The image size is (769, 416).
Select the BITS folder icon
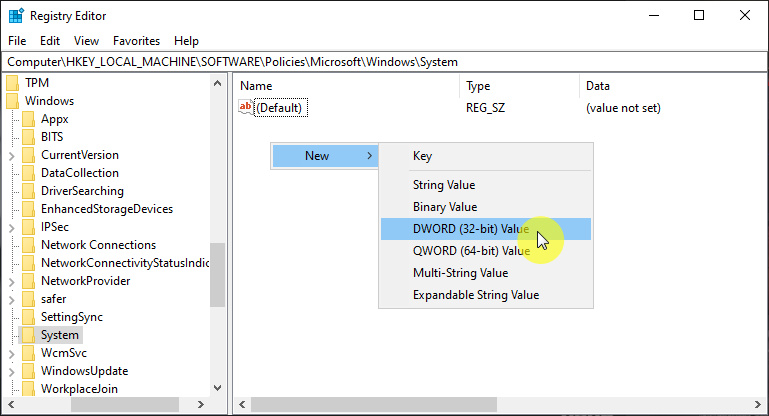coord(29,137)
